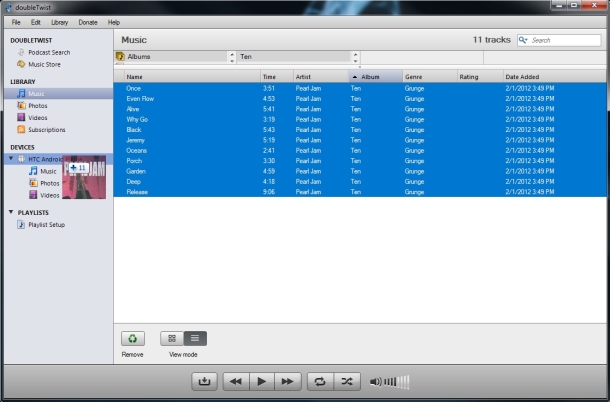Click the import/sync to device icon
Image resolution: width=610 pixels, height=402 pixels.
point(204,381)
